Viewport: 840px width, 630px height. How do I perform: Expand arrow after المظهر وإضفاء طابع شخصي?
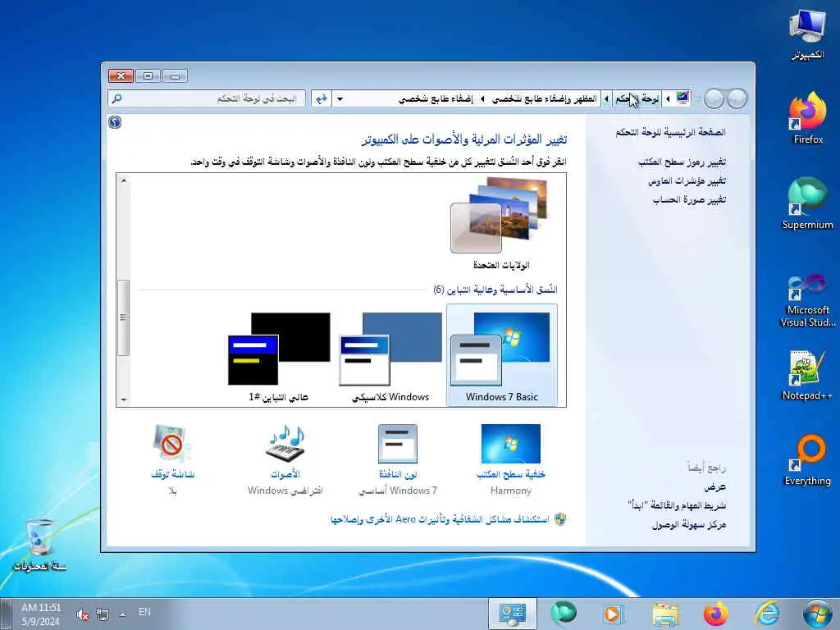coord(482,98)
